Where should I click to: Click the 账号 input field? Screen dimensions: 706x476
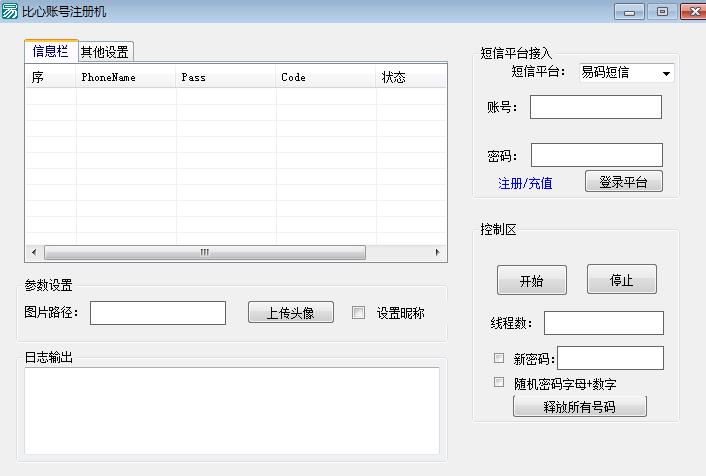[x=595, y=107]
